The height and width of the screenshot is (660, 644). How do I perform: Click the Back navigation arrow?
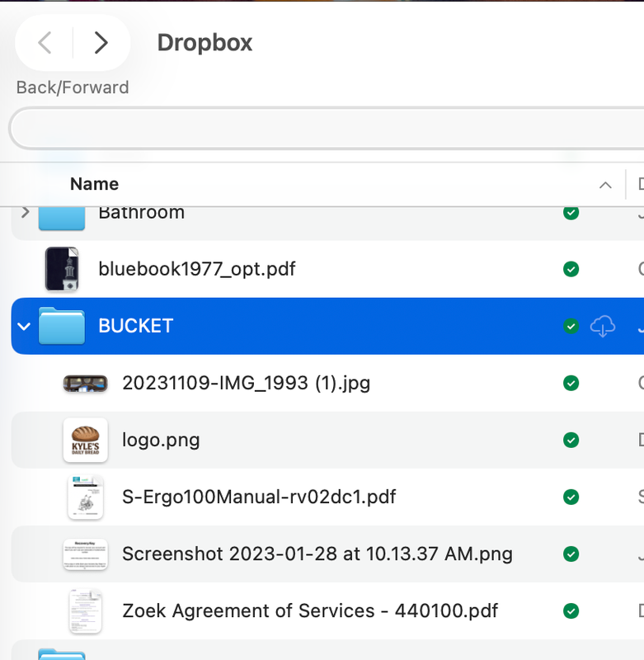(45, 43)
